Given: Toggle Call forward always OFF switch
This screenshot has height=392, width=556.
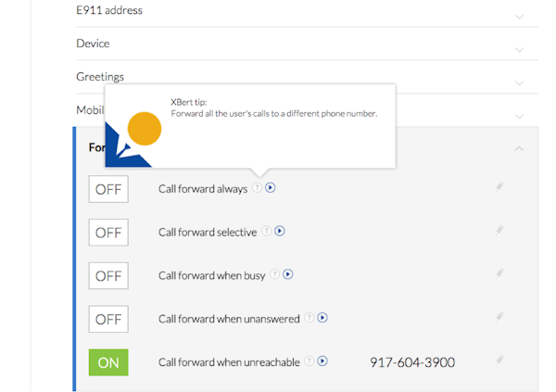Looking at the screenshot, I should point(108,189).
